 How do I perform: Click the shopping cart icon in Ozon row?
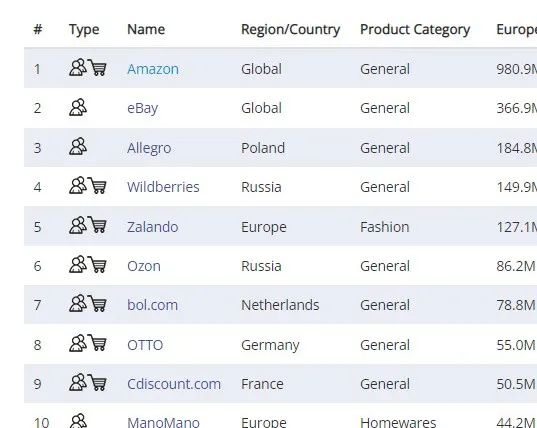tap(97, 264)
